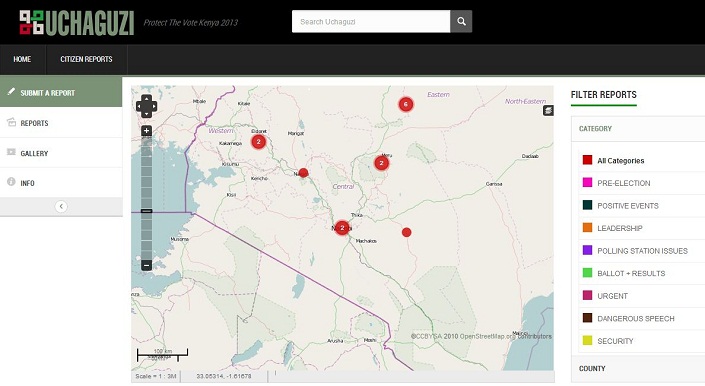Open the Gallery sidebar item

[x=61, y=153]
